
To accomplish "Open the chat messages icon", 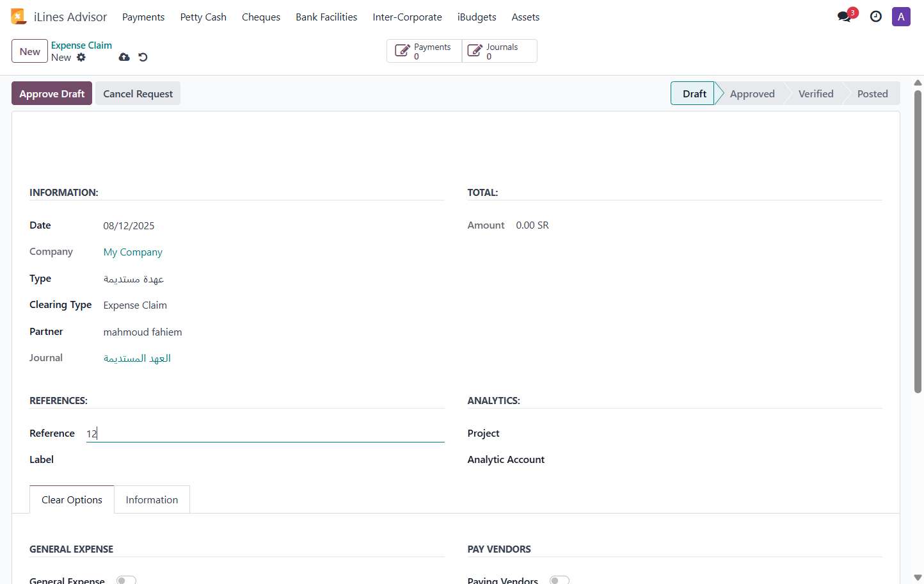I will click(845, 17).
